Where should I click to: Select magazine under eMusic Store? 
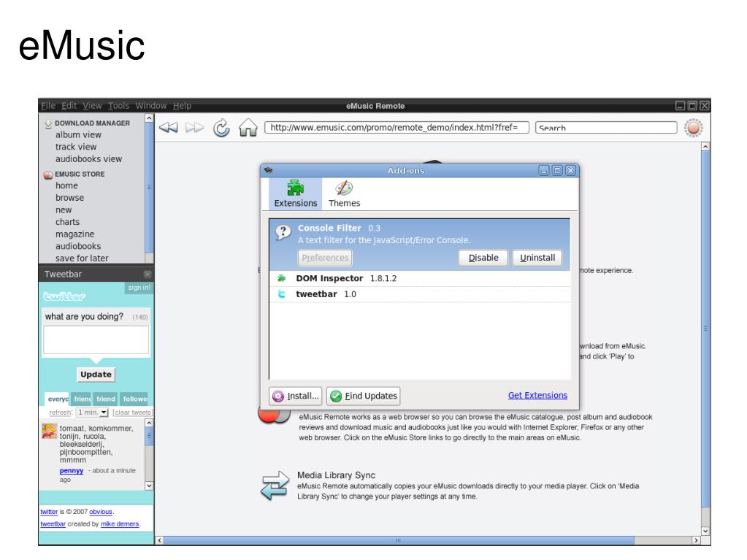click(74, 234)
